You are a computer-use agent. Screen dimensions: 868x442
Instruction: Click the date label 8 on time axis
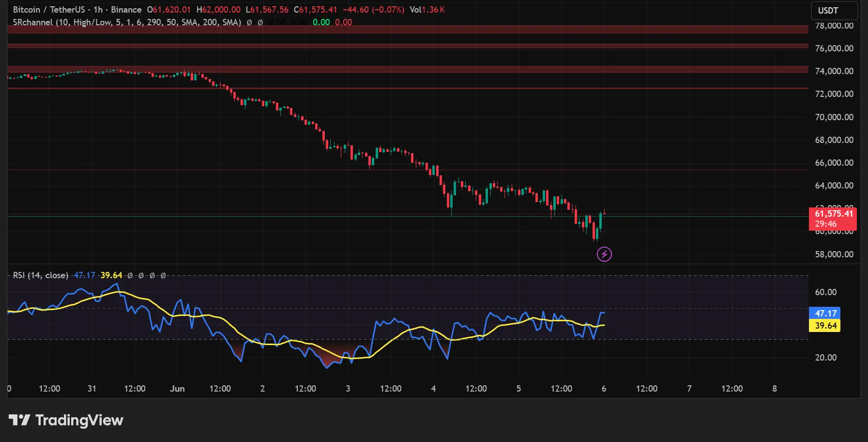click(x=775, y=389)
